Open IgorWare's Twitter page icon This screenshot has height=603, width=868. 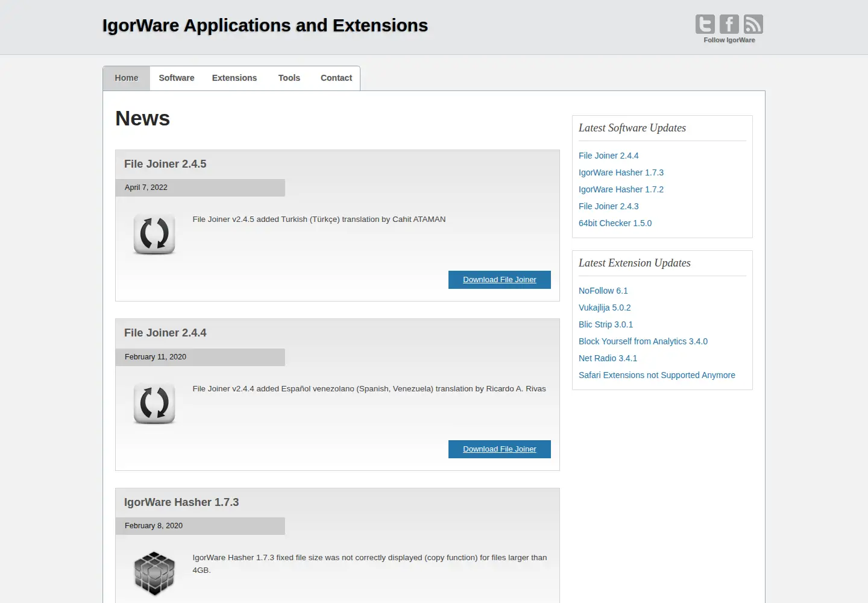(x=705, y=24)
